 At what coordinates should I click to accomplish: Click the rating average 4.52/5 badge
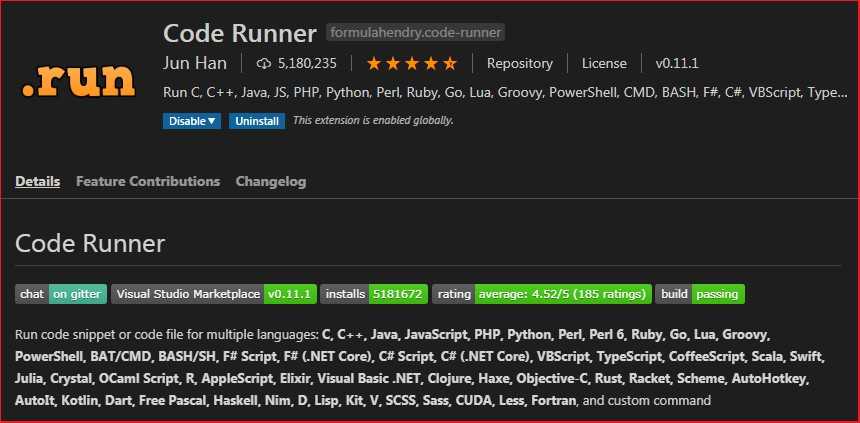542,294
